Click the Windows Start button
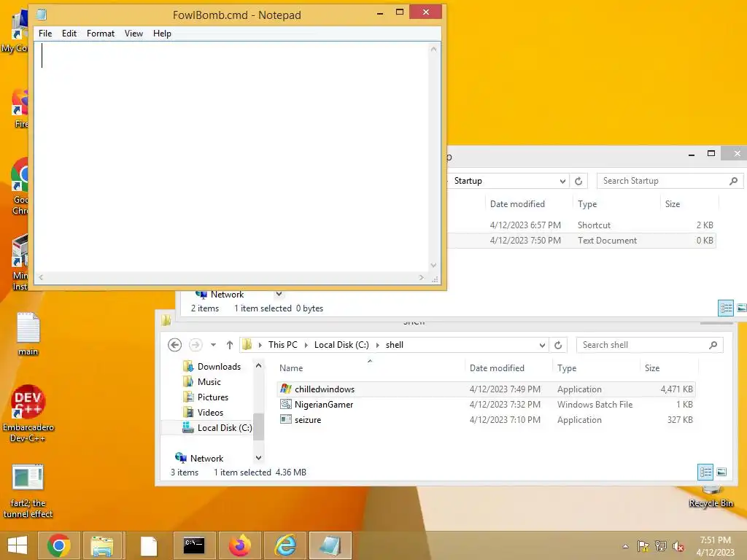747x560 pixels. (x=18, y=545)
